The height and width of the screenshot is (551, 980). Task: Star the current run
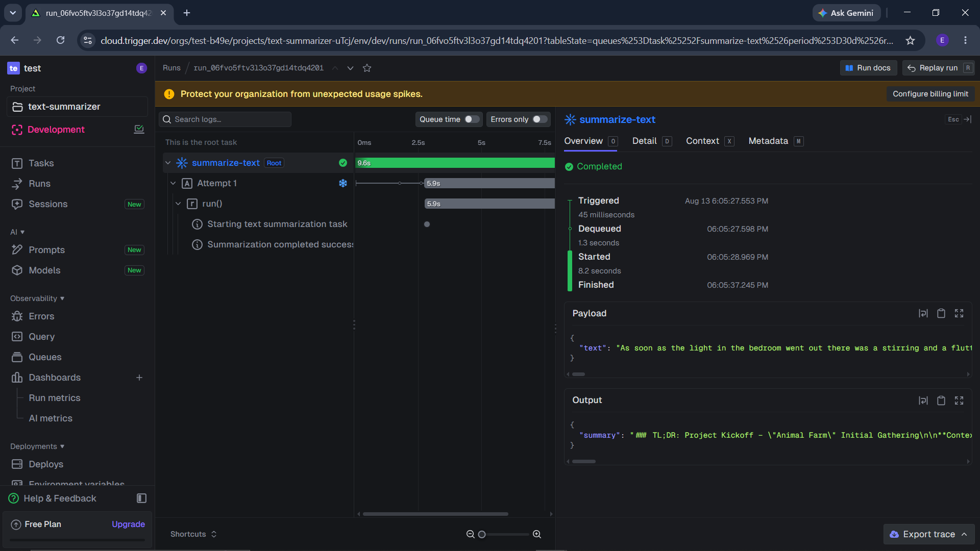367,68
